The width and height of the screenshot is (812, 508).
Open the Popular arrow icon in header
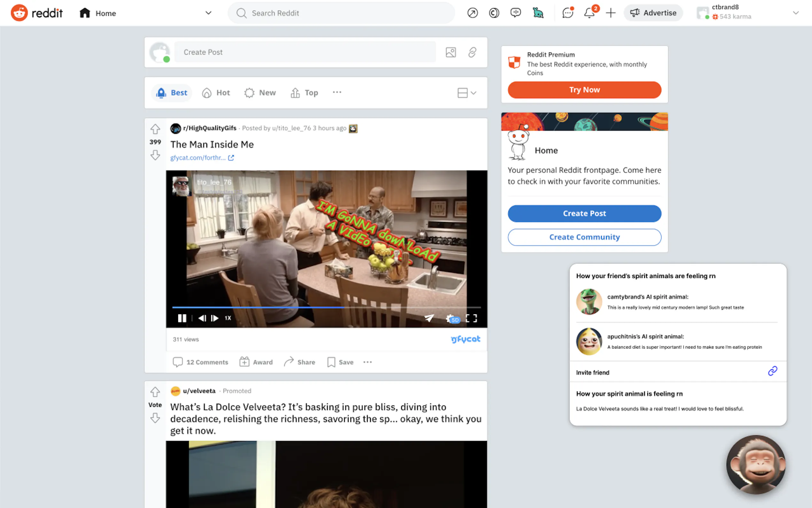(x=472, y=13)
